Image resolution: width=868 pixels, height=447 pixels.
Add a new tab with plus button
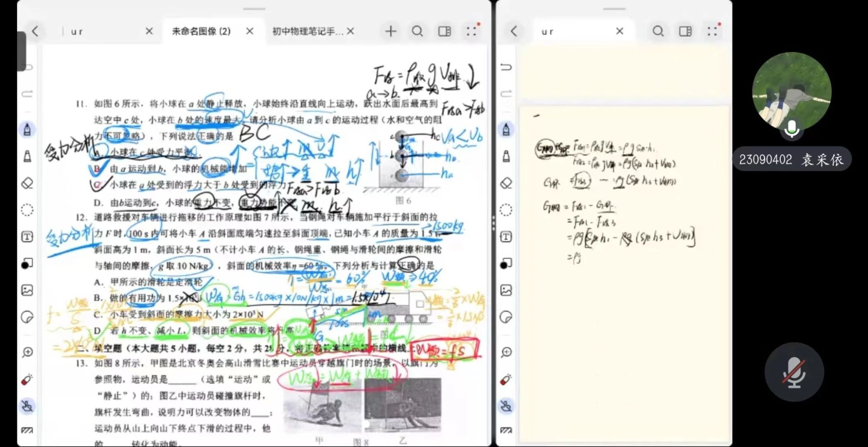pos(390,31)
